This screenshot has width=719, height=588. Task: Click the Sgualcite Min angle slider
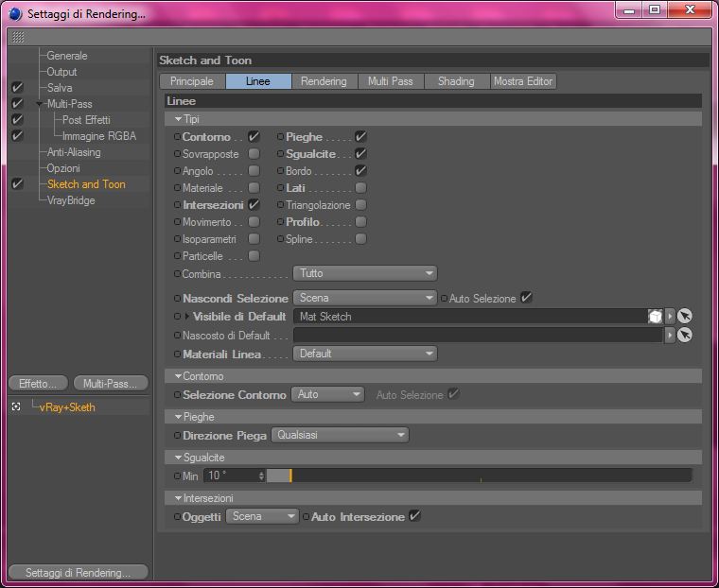click(480, 476)
